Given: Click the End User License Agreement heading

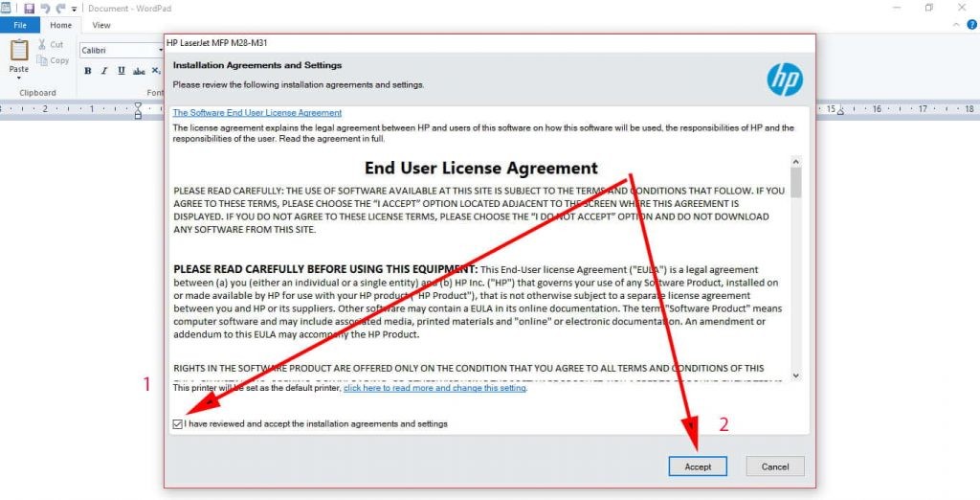Looking at the screenshot, I should (481, 169).
